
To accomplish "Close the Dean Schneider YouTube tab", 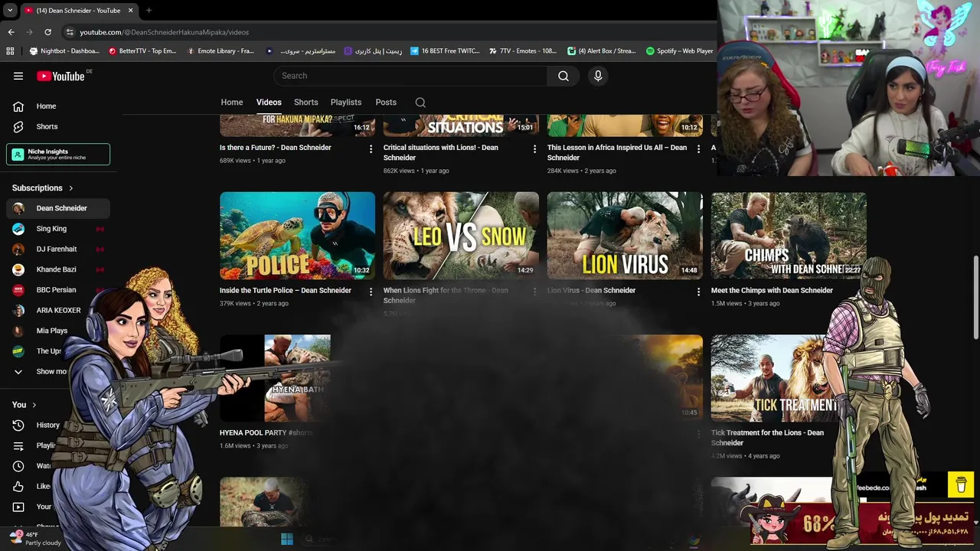I will coord(130,11).
